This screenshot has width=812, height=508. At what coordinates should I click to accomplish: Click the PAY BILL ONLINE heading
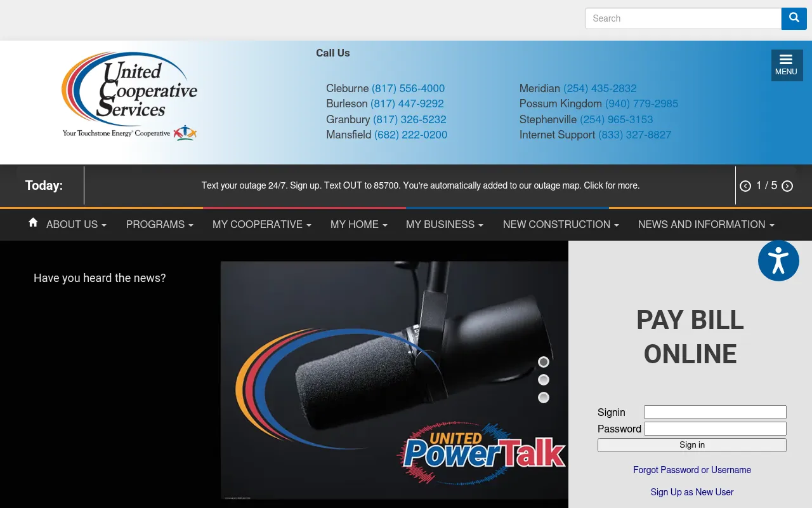[690, 337]
